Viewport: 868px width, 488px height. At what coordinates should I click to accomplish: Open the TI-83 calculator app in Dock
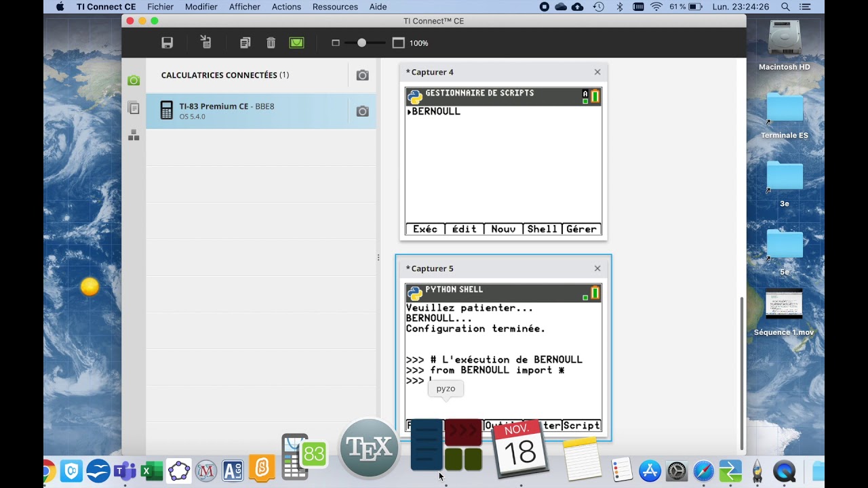coord(304,456)
